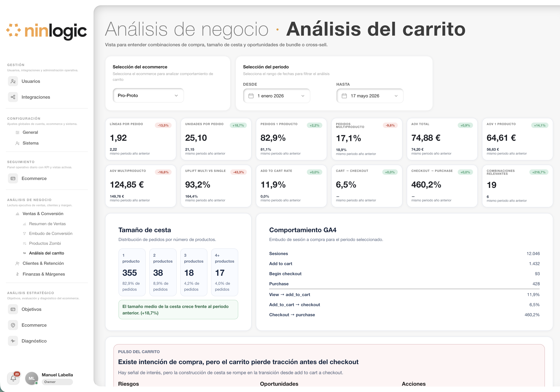
Task: Open the Usuarios section icon
Action: point(13,81)
